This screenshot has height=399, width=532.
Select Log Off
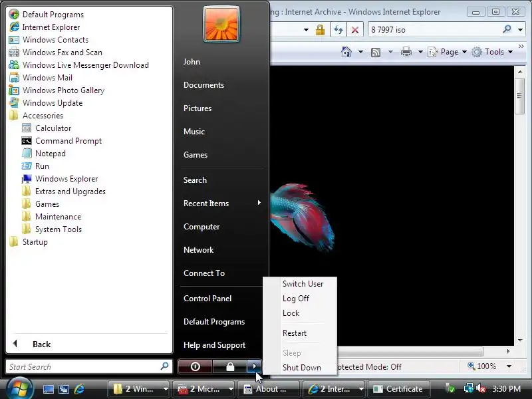[296, 298]
